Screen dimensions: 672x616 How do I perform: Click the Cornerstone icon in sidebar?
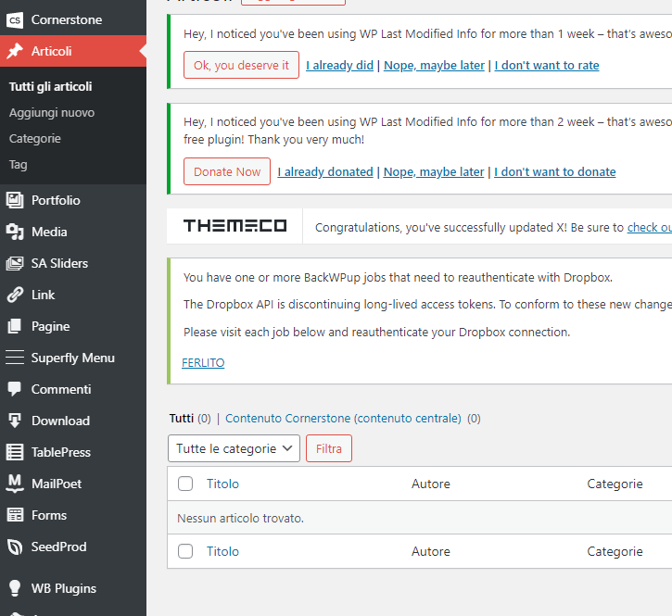pos(15,19)
